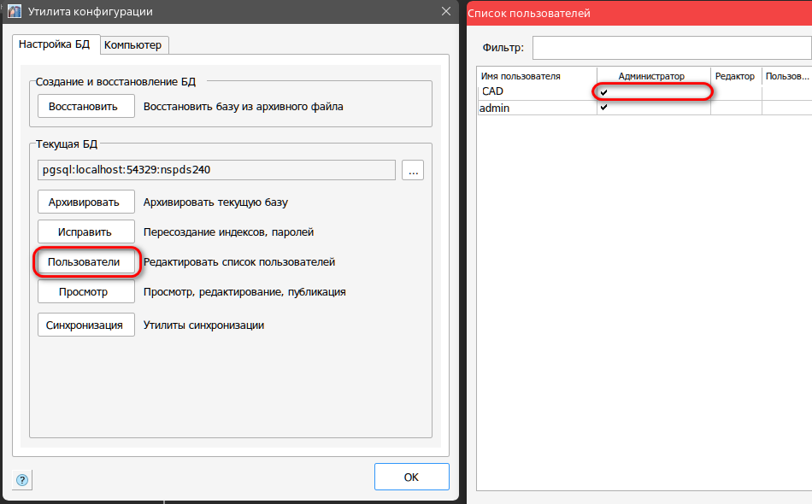812x504 pixels.
Task: Click the current database path field
Action: pos(216,170)
